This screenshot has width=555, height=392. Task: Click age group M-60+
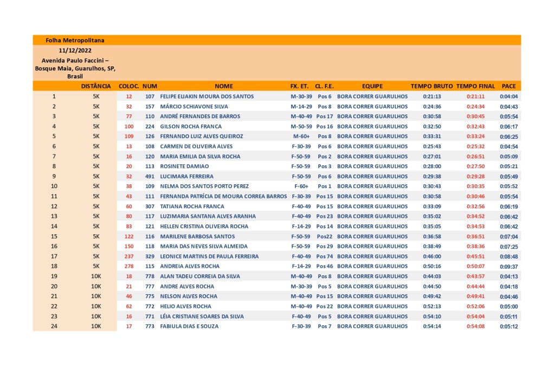(x=301, y=136)
